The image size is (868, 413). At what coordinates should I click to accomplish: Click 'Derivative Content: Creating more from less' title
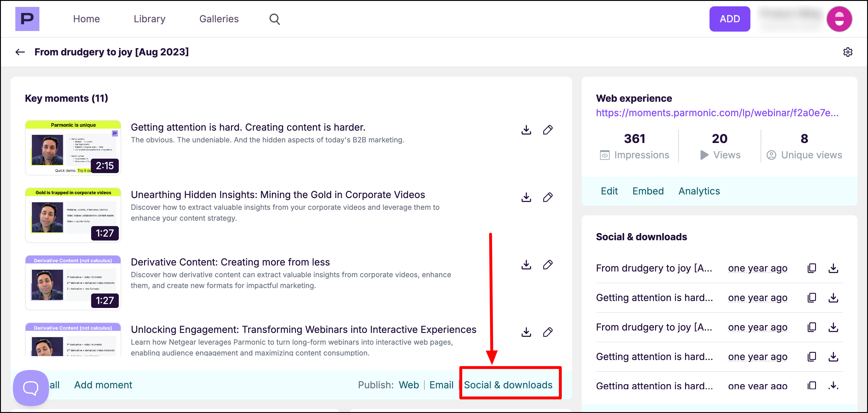pyautogui.click(x=230, y=262)
